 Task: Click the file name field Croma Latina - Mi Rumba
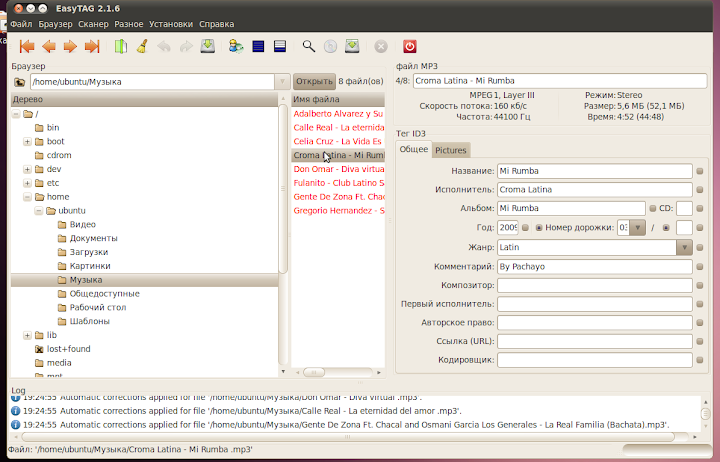click(560, 81)
